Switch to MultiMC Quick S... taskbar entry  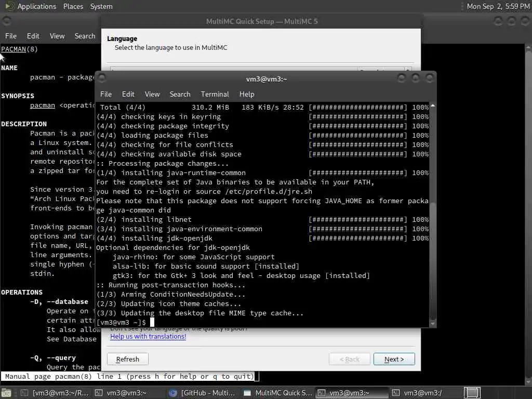(278, 393)
